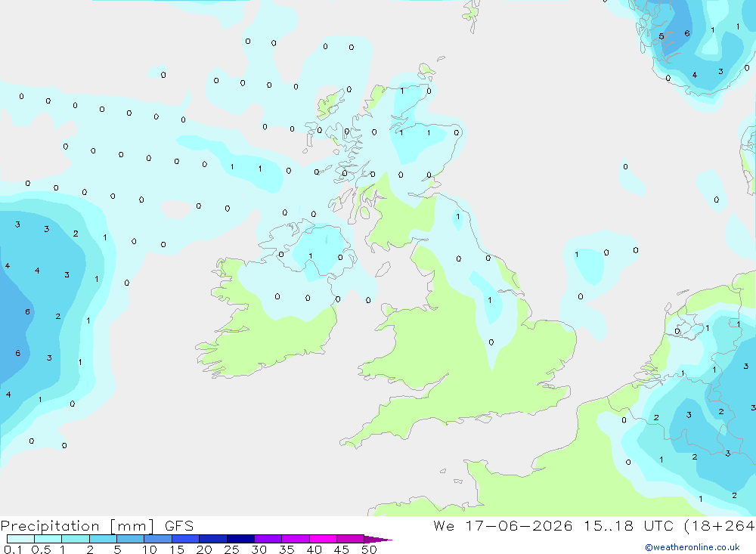
Task: Select the 10–15 mm legend swatch
Action: pyautogui.click(x=158, y=539)
